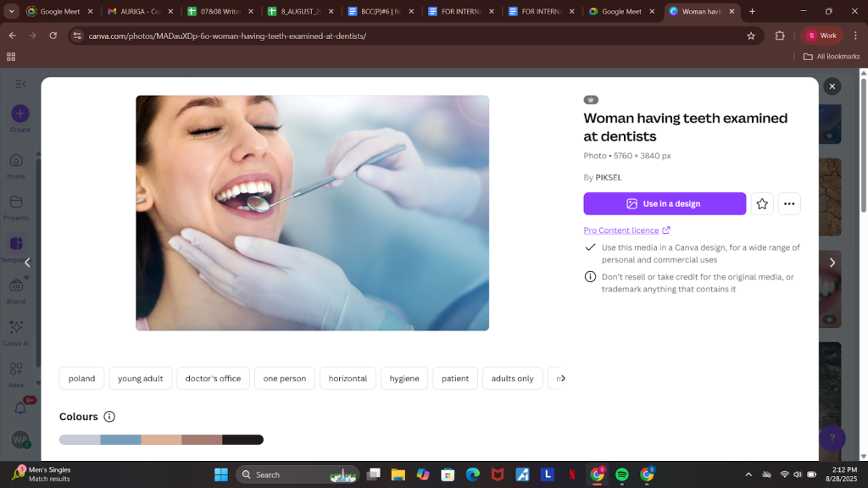The image size is (868, 488).
Task: Star this photo to save it
Action: coord(762,204)
